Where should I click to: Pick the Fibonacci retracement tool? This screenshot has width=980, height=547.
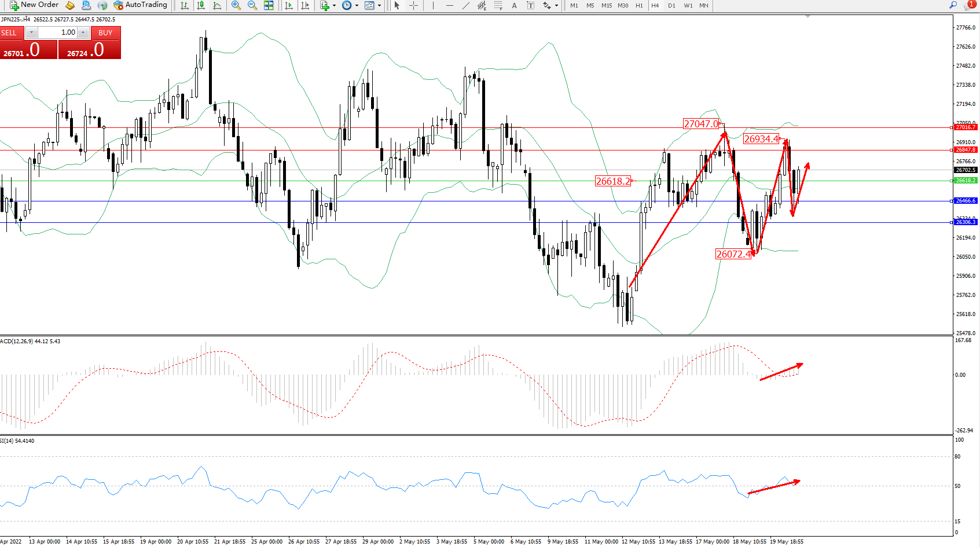[498, 5]
